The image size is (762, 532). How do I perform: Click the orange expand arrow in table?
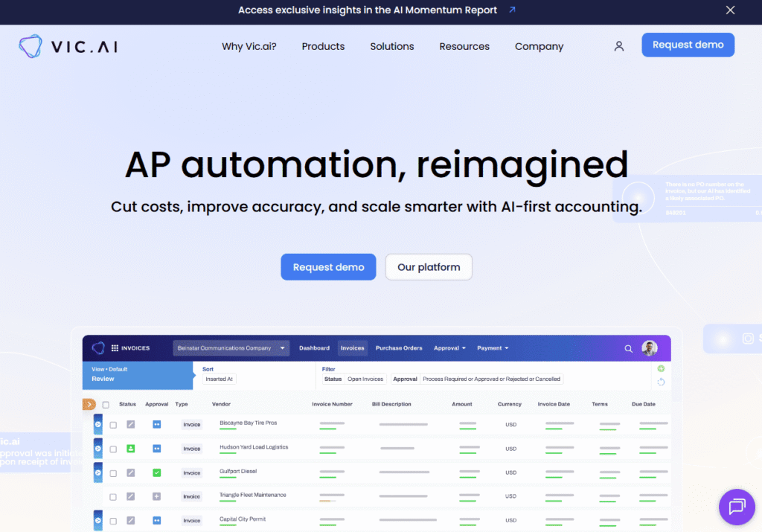tap(89, 404)
